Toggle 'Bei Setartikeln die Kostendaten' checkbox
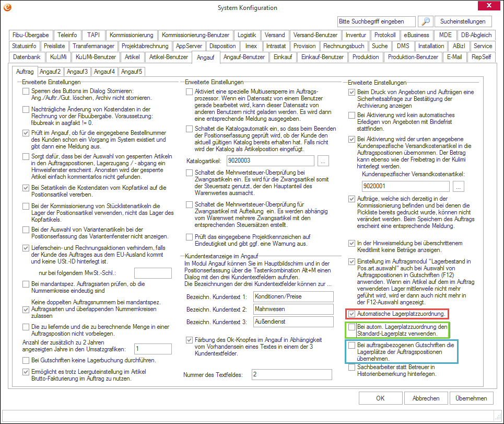This screenshot has width=504, height=424. click(26, 188)
